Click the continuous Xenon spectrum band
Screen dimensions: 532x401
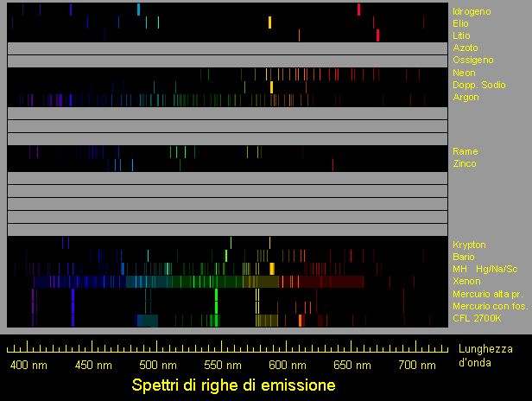point(199,282)
